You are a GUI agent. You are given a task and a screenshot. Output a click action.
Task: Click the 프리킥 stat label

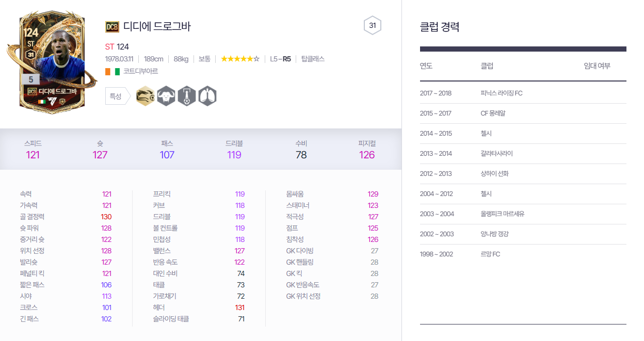(x=162, y=194)
